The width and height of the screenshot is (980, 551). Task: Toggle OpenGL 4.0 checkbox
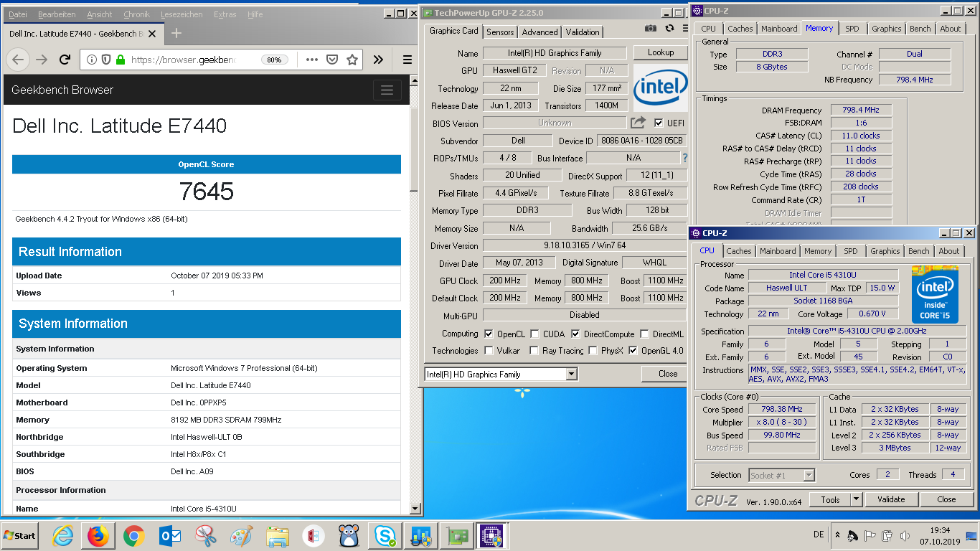tap(633, 351)
